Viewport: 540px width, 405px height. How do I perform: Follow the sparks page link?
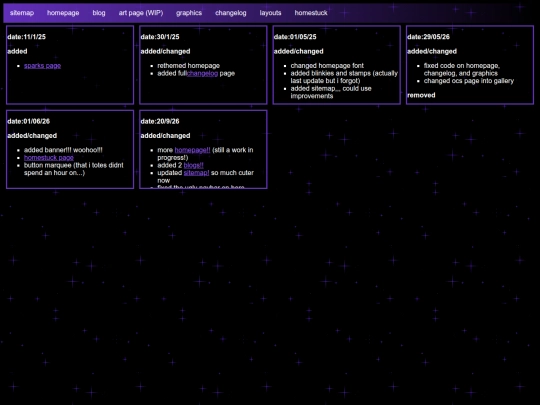pos(42,66)
